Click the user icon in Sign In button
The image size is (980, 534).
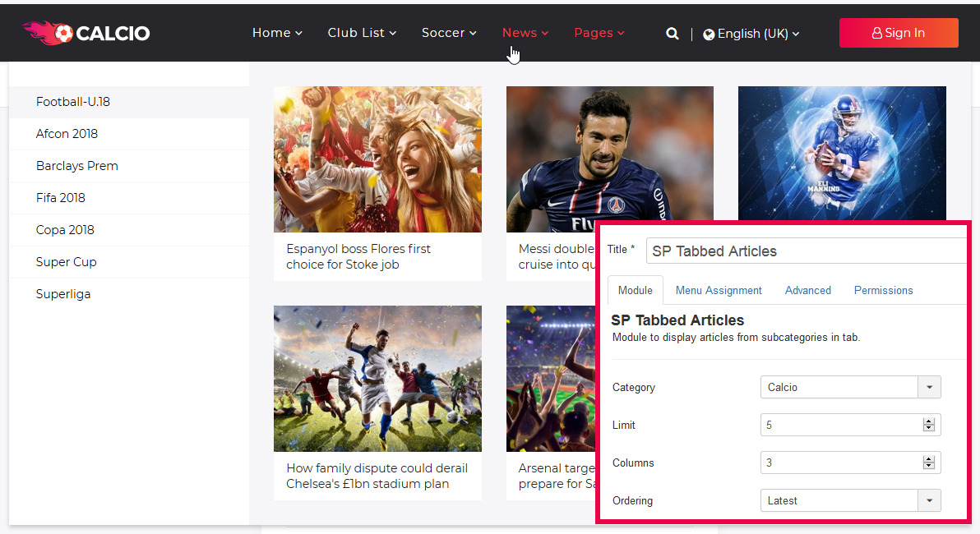[877, 33]
